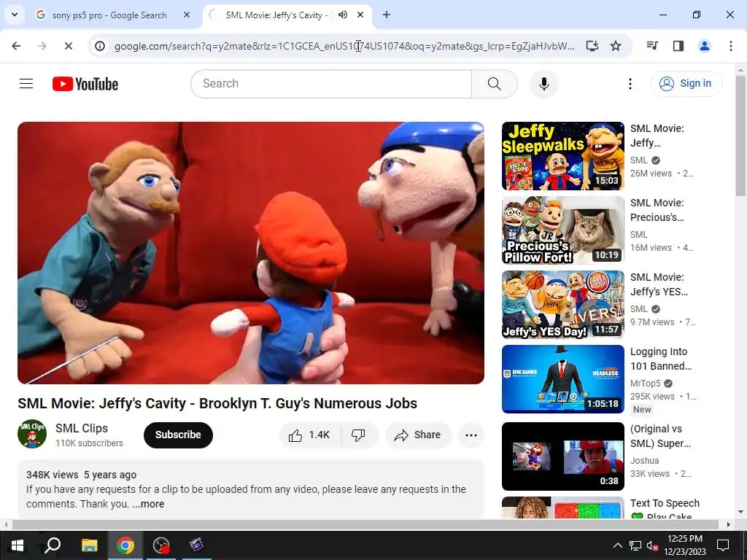Open Logging Into 101 Banned video thumbnail
The image size is (747, 560).
click(x=562, y=379)
